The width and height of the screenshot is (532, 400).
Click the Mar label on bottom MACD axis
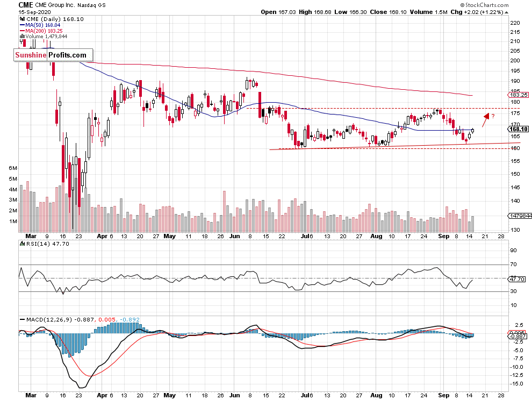(31, 395)
